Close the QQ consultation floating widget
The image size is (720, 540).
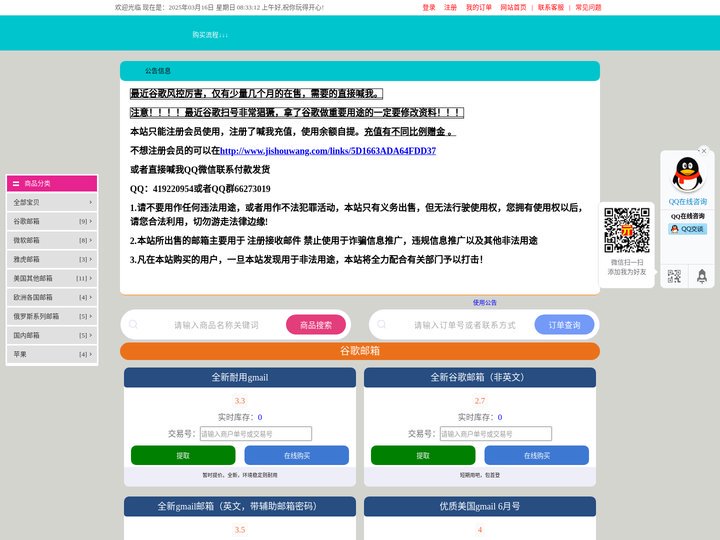(703, 151)
